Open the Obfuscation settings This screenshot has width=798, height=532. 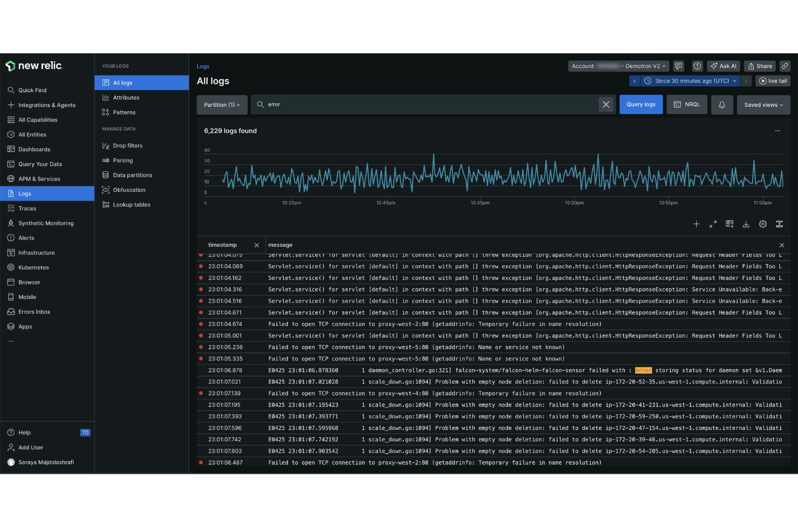(x=129, y=190)
